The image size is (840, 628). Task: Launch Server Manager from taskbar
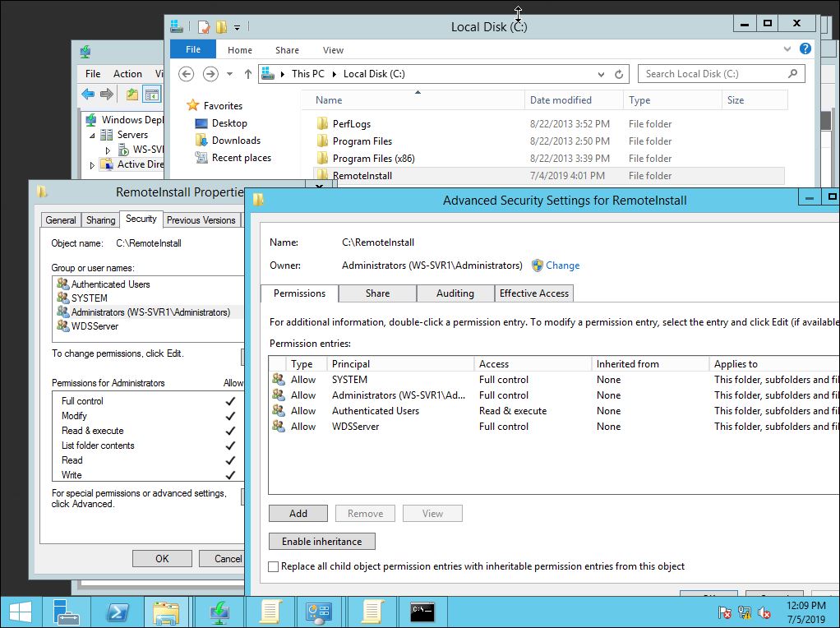tap(67, 612)
